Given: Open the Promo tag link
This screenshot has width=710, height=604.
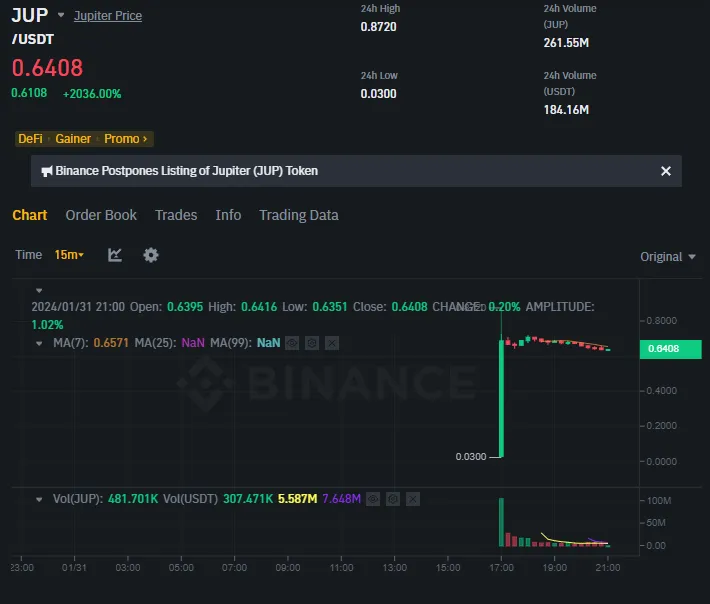Looking at the screenshot, I should pyautogui.click(x=125, y=139).
